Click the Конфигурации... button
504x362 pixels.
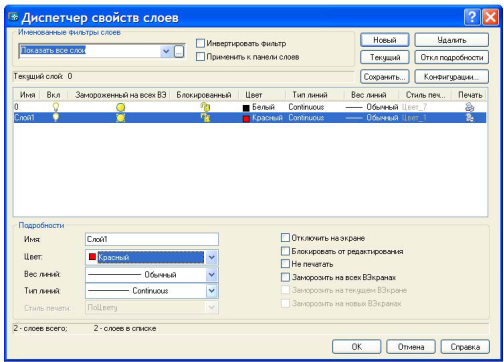click(452, 77)
